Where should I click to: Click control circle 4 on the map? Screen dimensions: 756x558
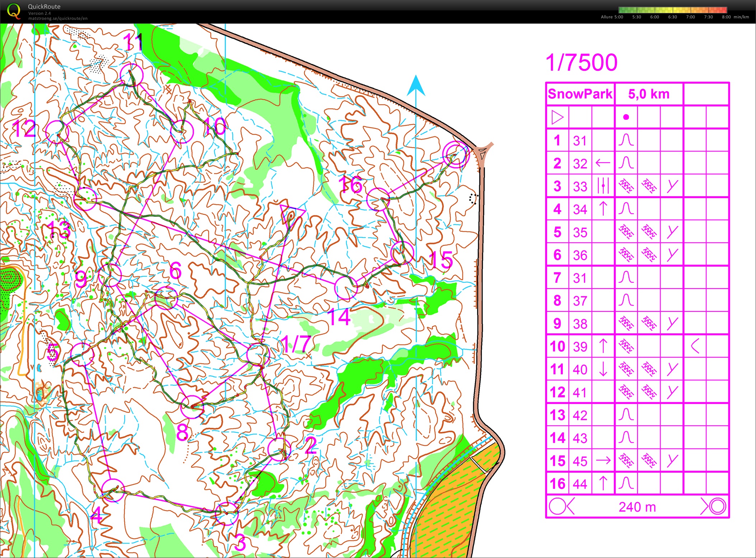coord(113,490)
